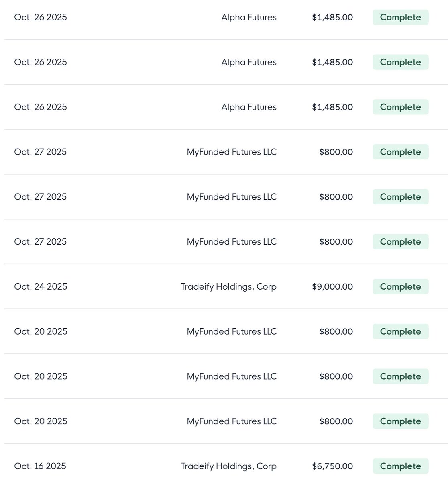Click the Oct. 16 2025 date

(x=40, y=466)
